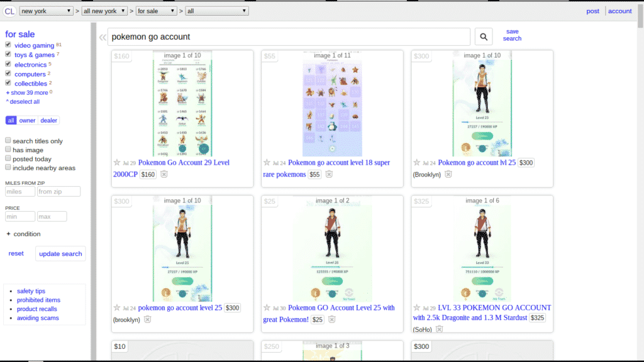
Task: Star the level 18 super rare pokemons listing
Action: [267, 163]
